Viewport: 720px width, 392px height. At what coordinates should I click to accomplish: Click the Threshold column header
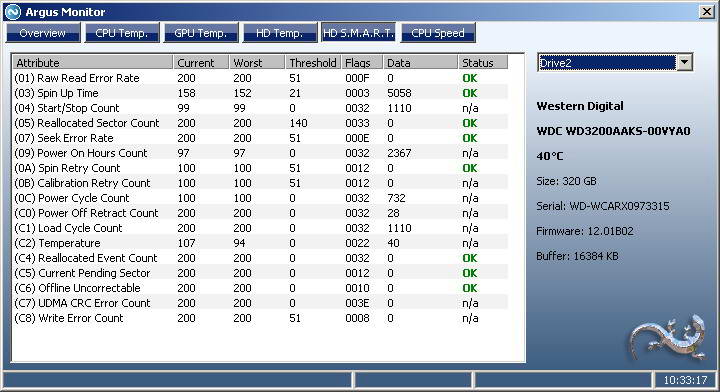pos(313,62)
